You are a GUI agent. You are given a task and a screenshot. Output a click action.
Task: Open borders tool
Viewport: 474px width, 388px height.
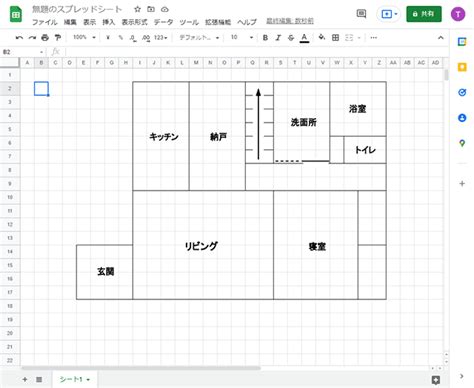[x=335, y=38]
